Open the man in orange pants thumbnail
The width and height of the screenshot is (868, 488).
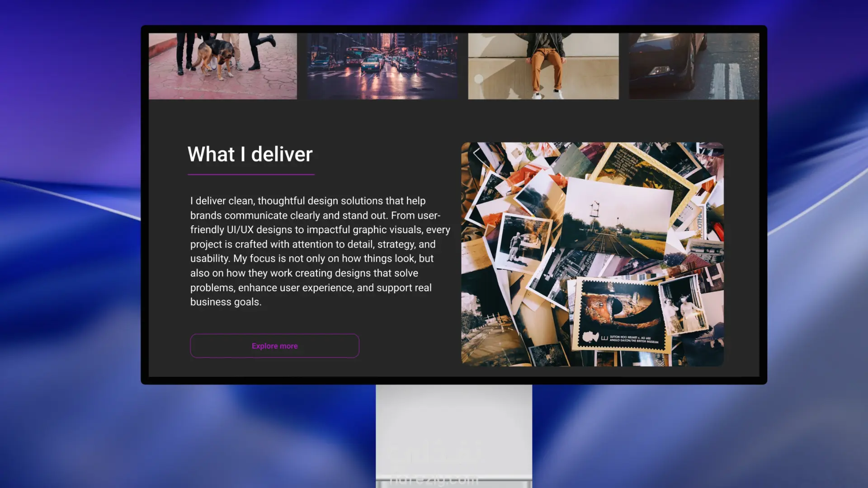click(x=543, y=66)
